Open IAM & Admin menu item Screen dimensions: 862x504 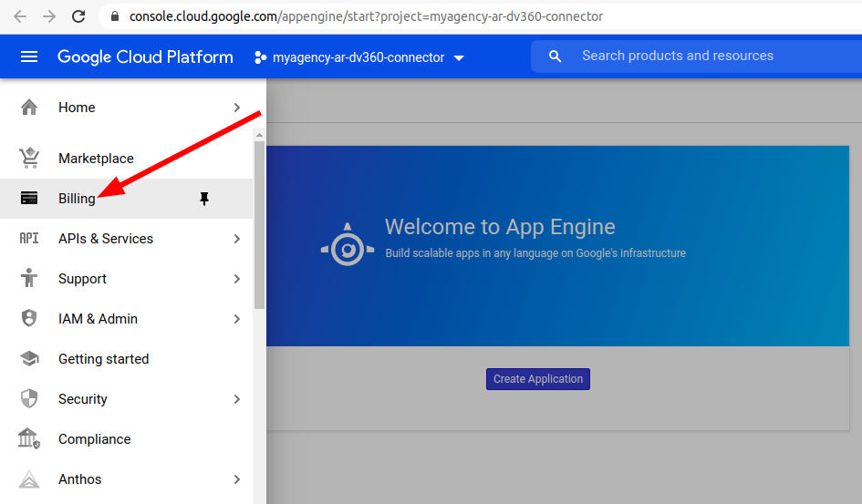pyautogui.click(x=127, y=318)
